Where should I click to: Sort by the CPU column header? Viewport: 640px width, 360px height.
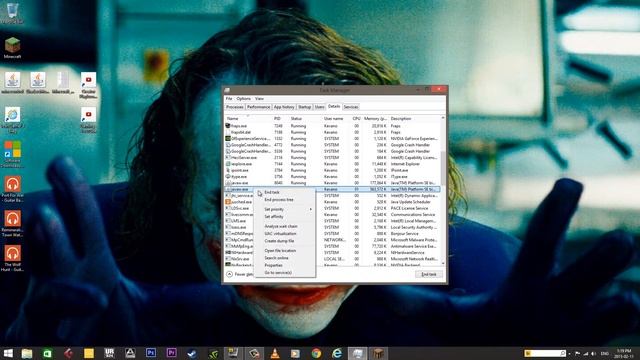356,118
